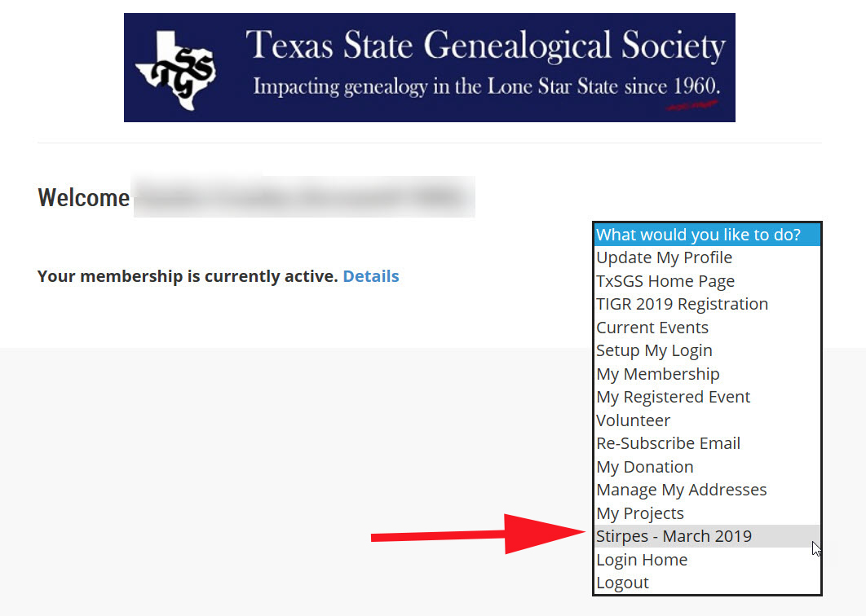The image size is (866, 616).
Task: Select TxSGS Home Page option
Action: pos(665,281)
